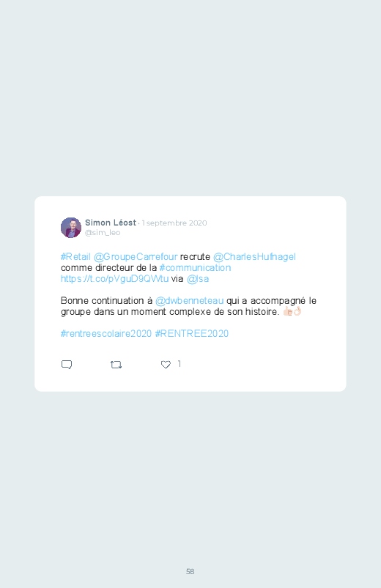The width and height of the screenshot is (381, 588).
Task: Open Simon Léost's profile picture
Action: [x=71, y=228]
